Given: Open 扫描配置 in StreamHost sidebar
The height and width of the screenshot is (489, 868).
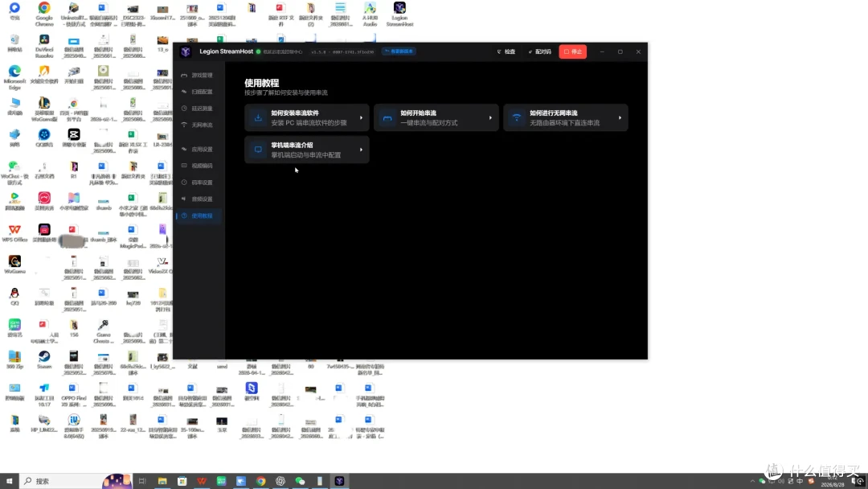Looking at the screenshot, I should 199,92.
